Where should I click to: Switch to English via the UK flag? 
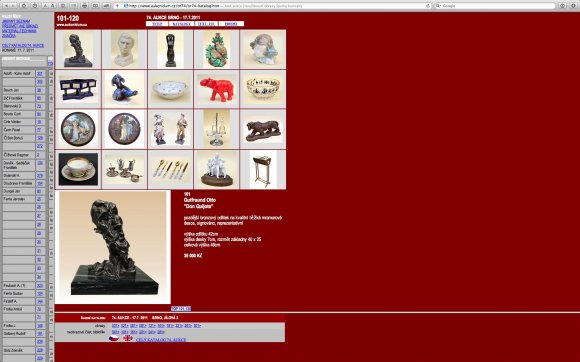(x=128, y=338)
